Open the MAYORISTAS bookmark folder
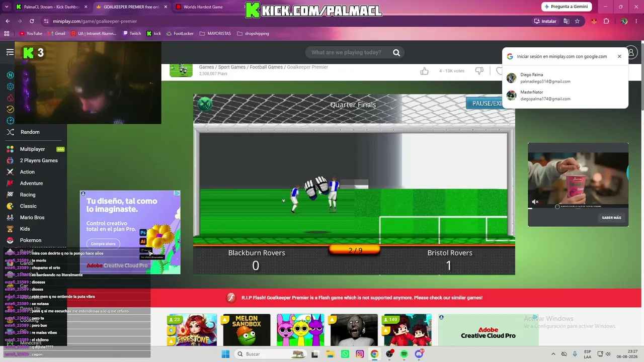644x362 pixels. pyautogui.click(x=215, y=34)
